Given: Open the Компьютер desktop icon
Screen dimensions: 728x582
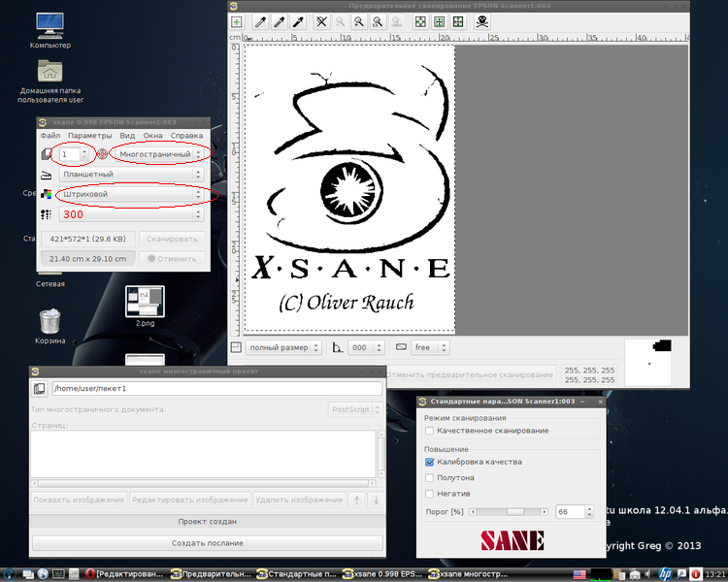Looking at the screenshot, I should (x=50, y=31).
